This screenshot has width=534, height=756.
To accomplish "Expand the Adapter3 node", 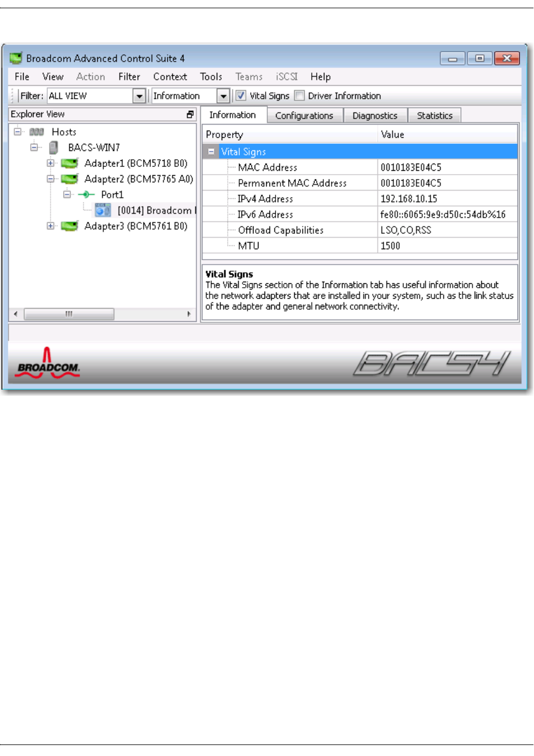I will [50, 226].
